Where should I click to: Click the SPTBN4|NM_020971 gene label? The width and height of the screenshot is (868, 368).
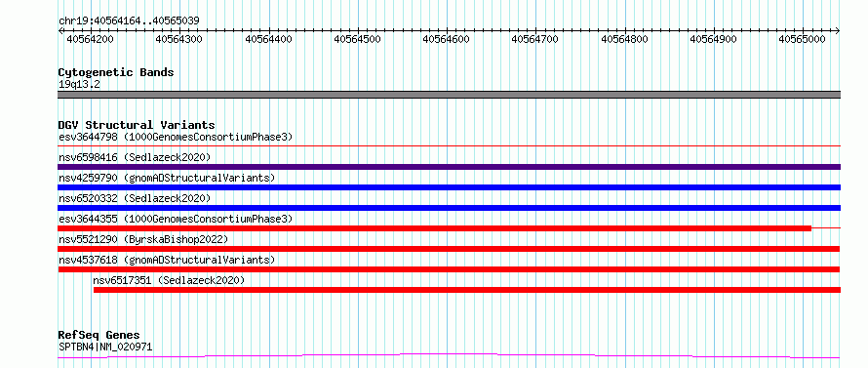tap(105, 347)
